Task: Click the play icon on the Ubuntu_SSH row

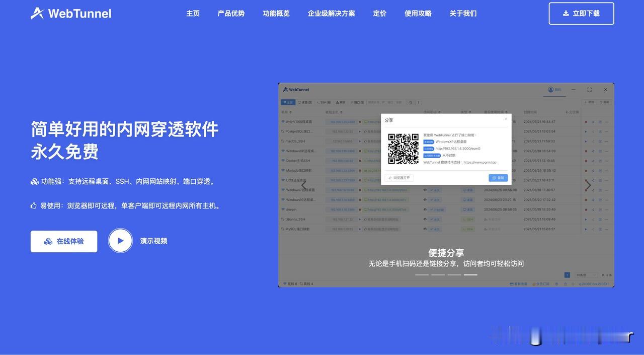Action: [x=585, y=218]
